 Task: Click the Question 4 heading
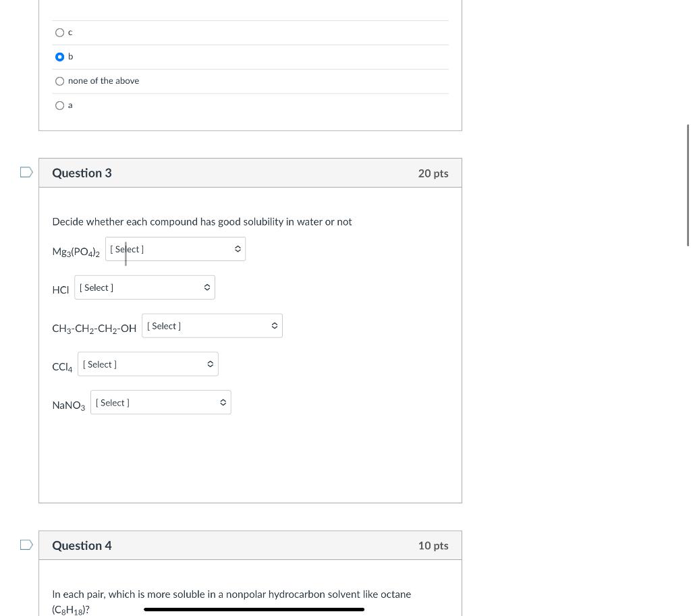point(82,546)
